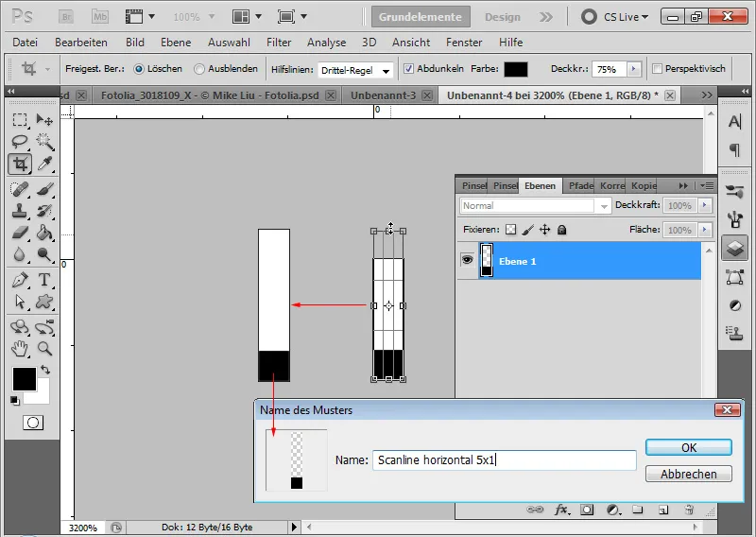Toggle the Abdunkeln checkbox

[408, 68]
